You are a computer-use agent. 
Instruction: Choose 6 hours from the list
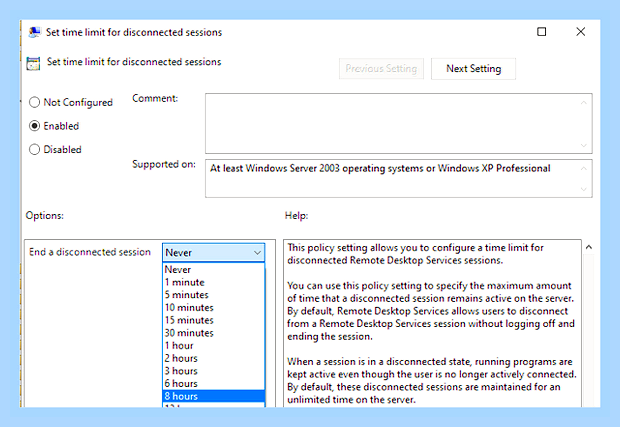click(x=214, y=384)
